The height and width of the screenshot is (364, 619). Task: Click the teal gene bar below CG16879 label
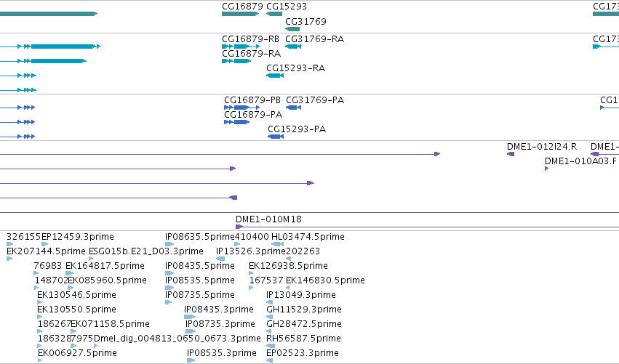tap(241, 14)
